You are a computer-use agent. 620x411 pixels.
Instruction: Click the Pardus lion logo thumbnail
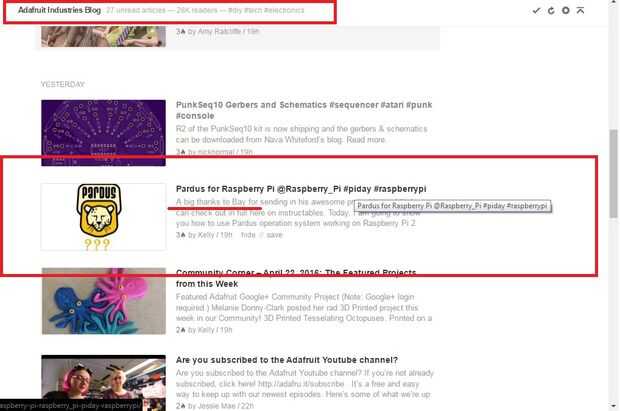click(104, 217)
